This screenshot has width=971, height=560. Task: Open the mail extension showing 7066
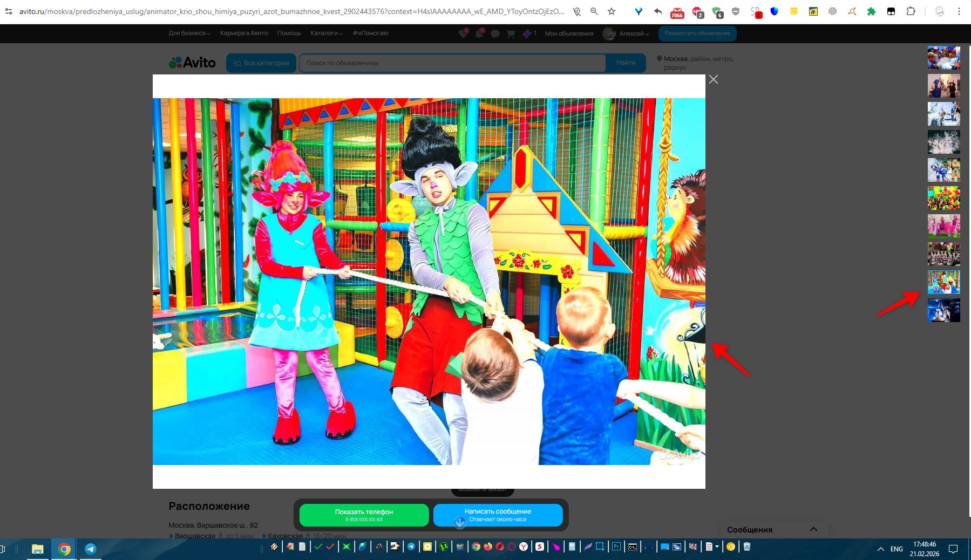[677, 12]
